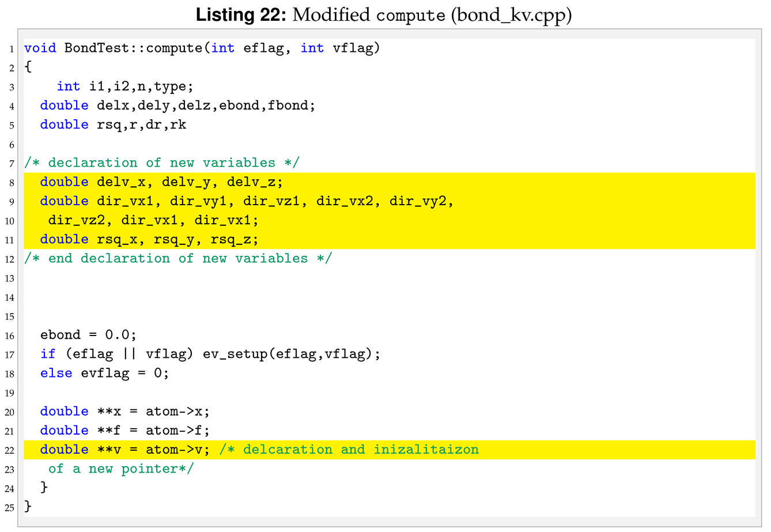Click the "ebond = 0.0;" statement
The width and height of the screenshot is (771, 532).
click(x=89, y=335)
